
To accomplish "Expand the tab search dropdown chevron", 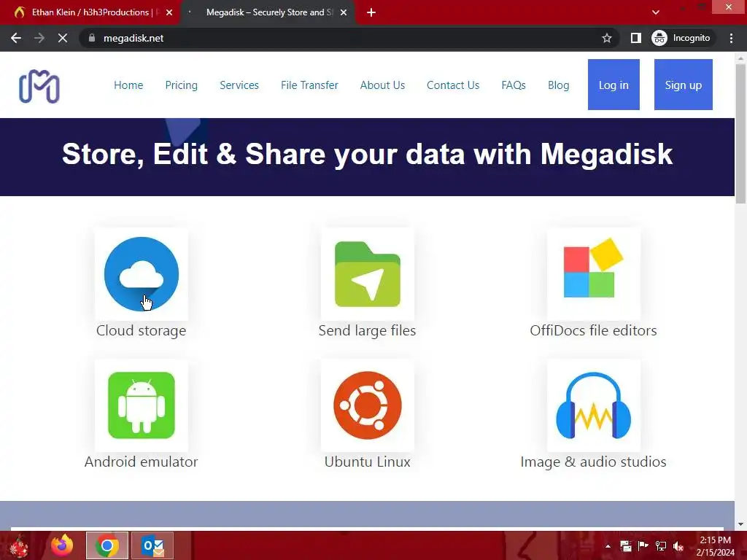I will pyautogui.click(x=656, y=12).
